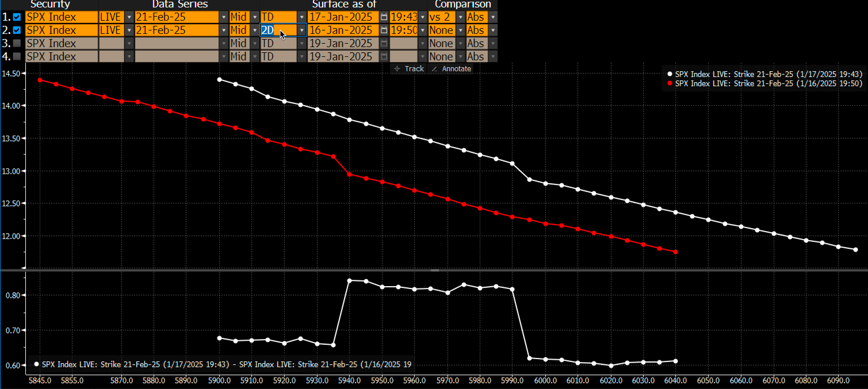This screenshot has width=868, height=389.
Task: Click the Data Series column header
Action: coord(180,4)
